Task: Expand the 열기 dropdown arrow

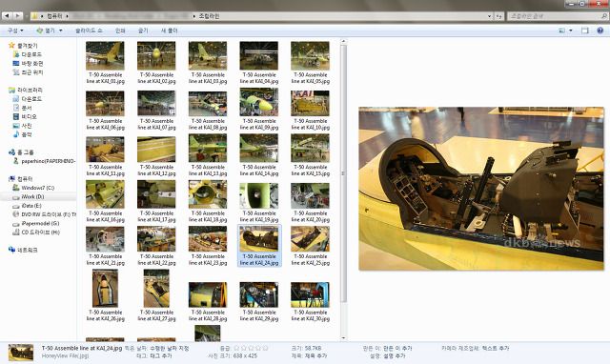Action: [x=61, y=30]
